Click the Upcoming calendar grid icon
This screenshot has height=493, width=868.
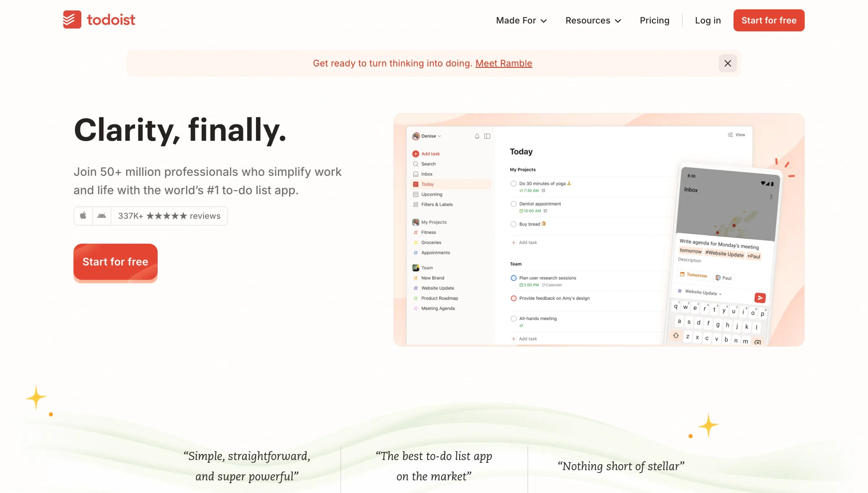416,194
